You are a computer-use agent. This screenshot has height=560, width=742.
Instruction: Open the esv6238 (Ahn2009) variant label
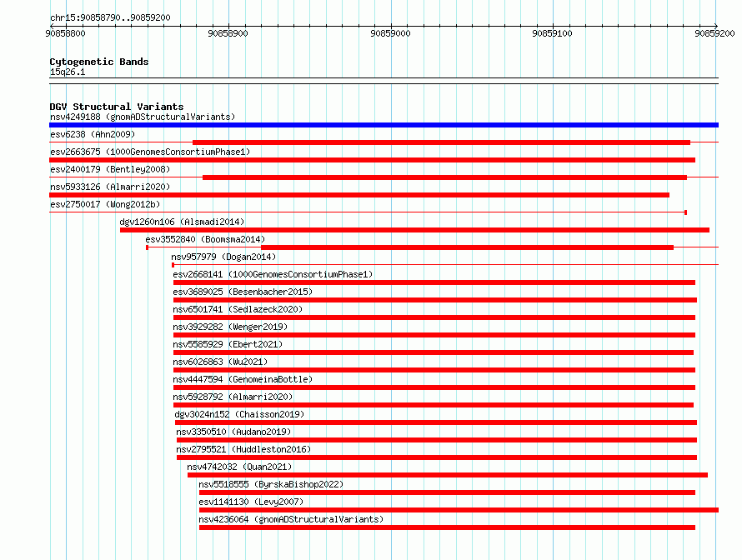tap(93, 134)
